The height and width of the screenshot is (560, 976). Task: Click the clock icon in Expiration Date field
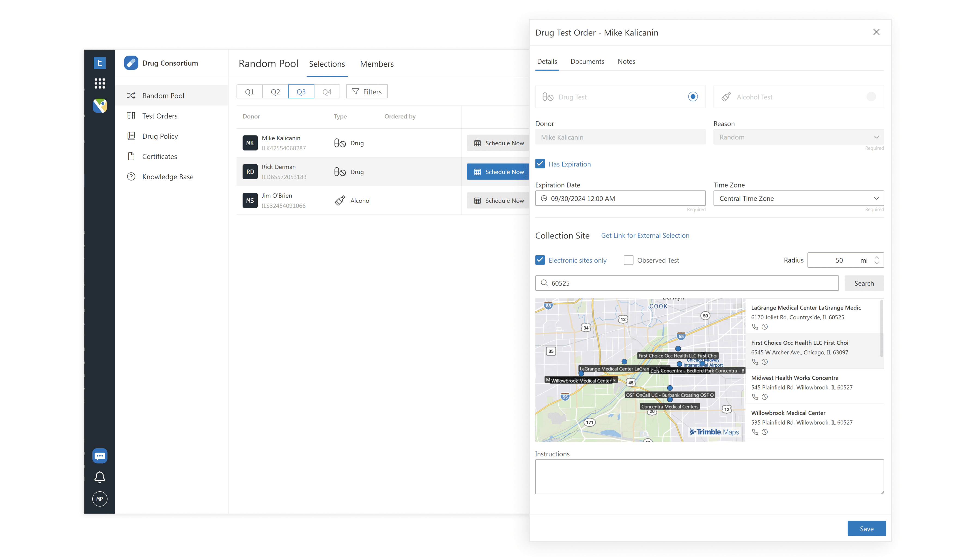pyautogui.click(x=544, y=198)
